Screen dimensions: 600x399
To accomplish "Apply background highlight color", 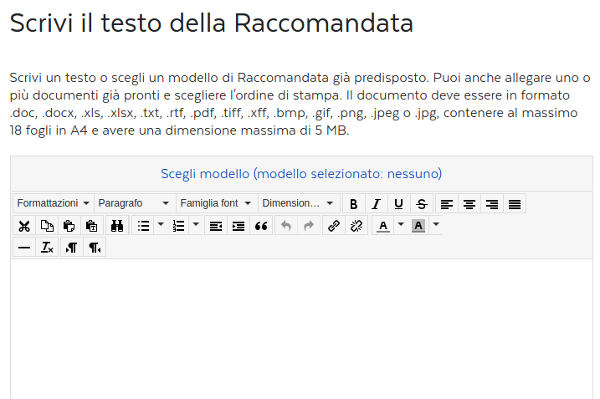I will tap(418, 226).
